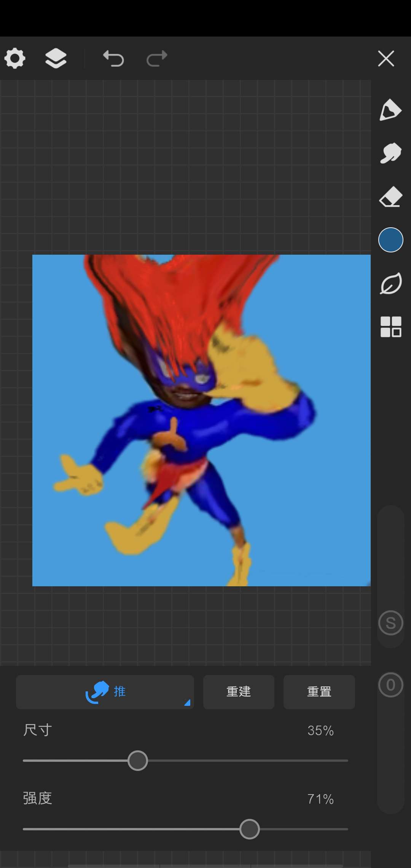The height and width of the screenshot is (868, 411).
Task: Tap the 尺寸 label
Action: [37, 730]
